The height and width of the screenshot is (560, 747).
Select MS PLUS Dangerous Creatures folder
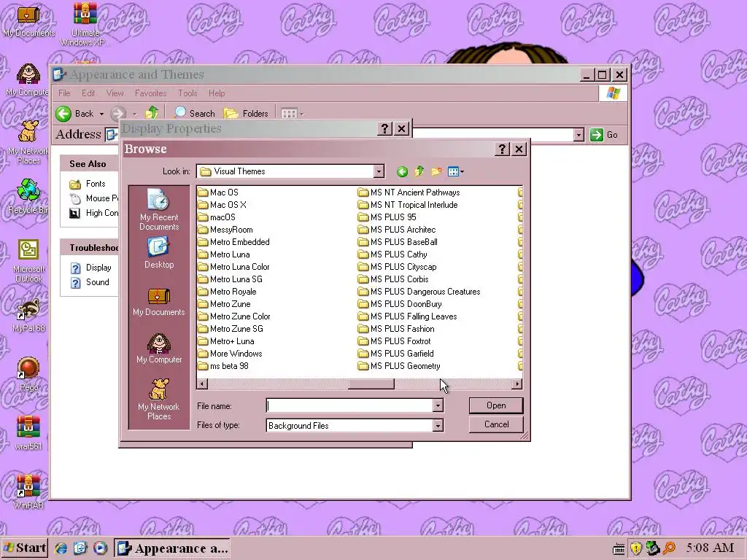[419, 292]
